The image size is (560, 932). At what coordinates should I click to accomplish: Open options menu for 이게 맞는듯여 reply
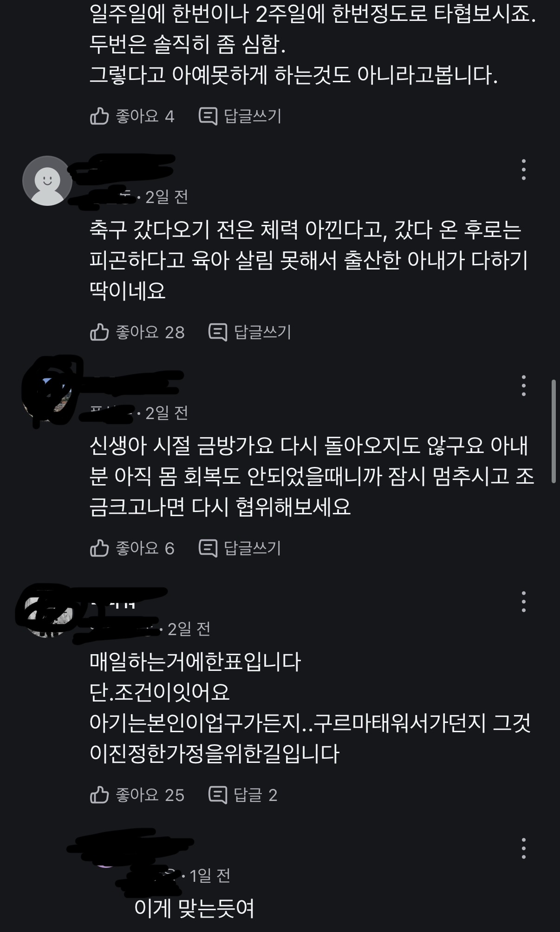click(523, 848)
